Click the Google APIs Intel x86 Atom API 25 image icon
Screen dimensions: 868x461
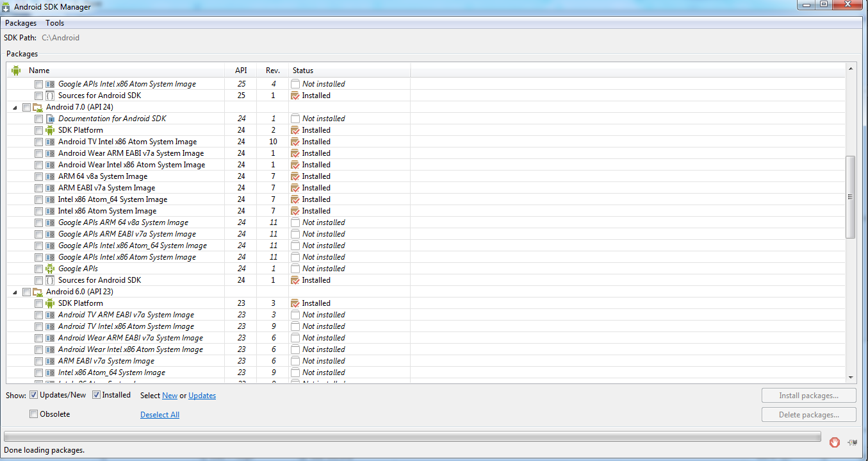[50, 84]
